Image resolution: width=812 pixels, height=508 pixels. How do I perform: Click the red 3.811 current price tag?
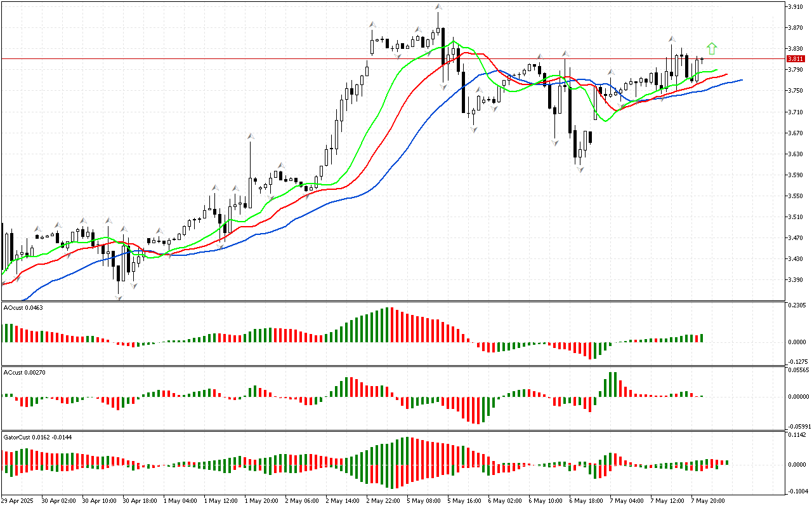click(x=796, y=58)
